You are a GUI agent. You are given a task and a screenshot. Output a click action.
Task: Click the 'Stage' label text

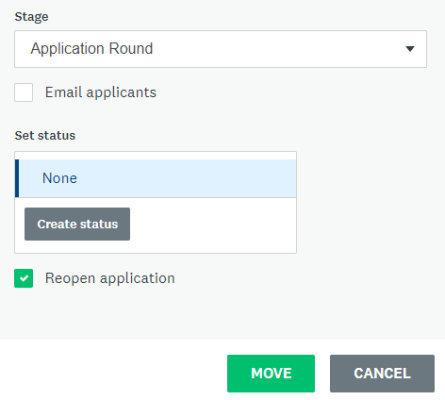(32, 17)
